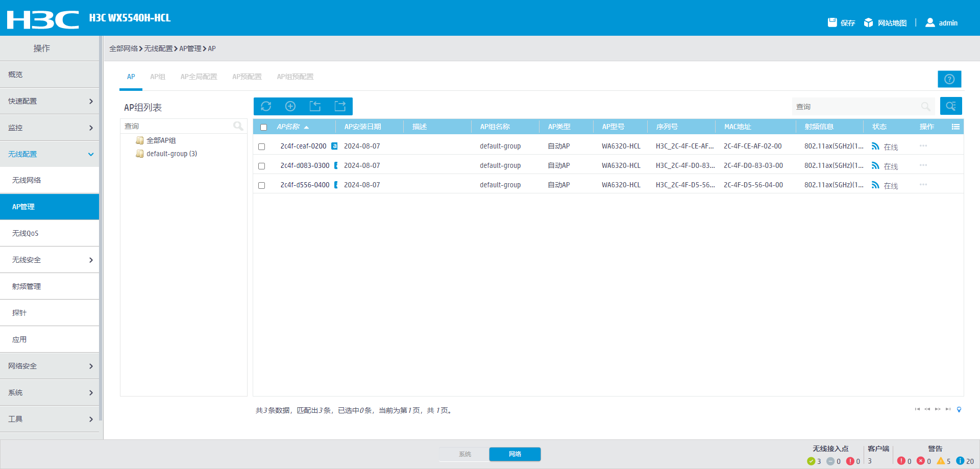The image size is (980, 469).
Task: Open the advanced search icon button
Action: (x=950, y=106)
